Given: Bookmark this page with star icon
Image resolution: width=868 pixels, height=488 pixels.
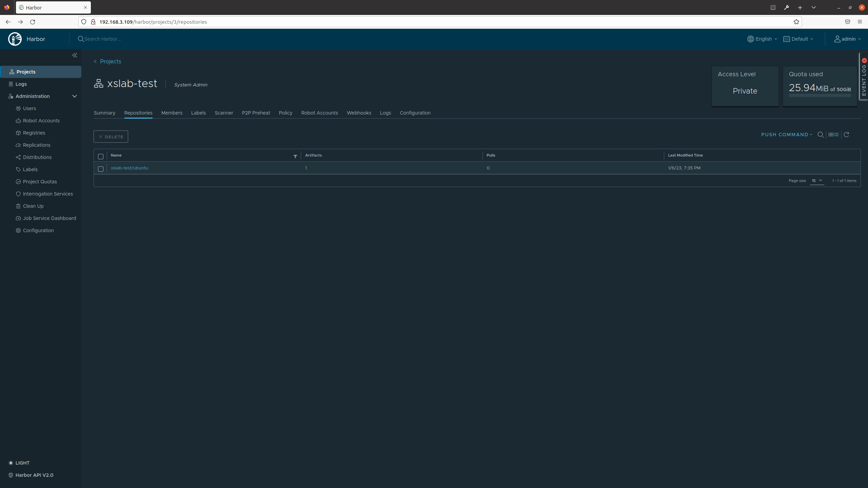Looking at the screenshot, I should pyautogui.click(x=796, y=22).
